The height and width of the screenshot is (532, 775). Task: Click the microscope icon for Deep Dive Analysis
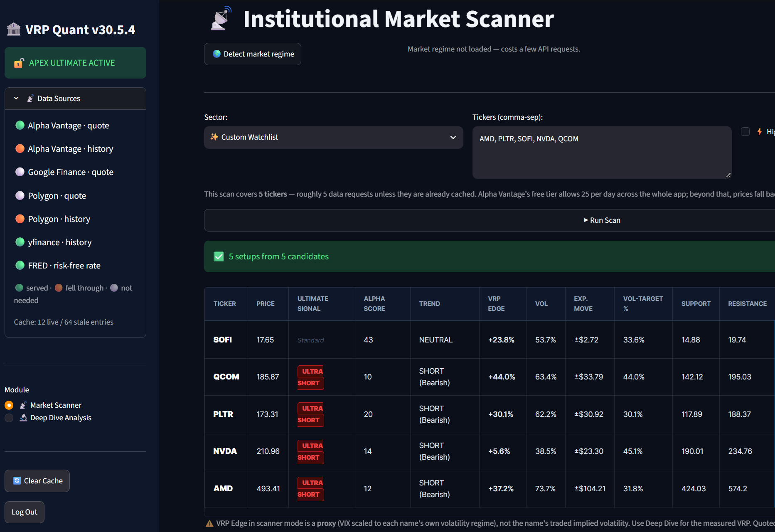(23, 418)
